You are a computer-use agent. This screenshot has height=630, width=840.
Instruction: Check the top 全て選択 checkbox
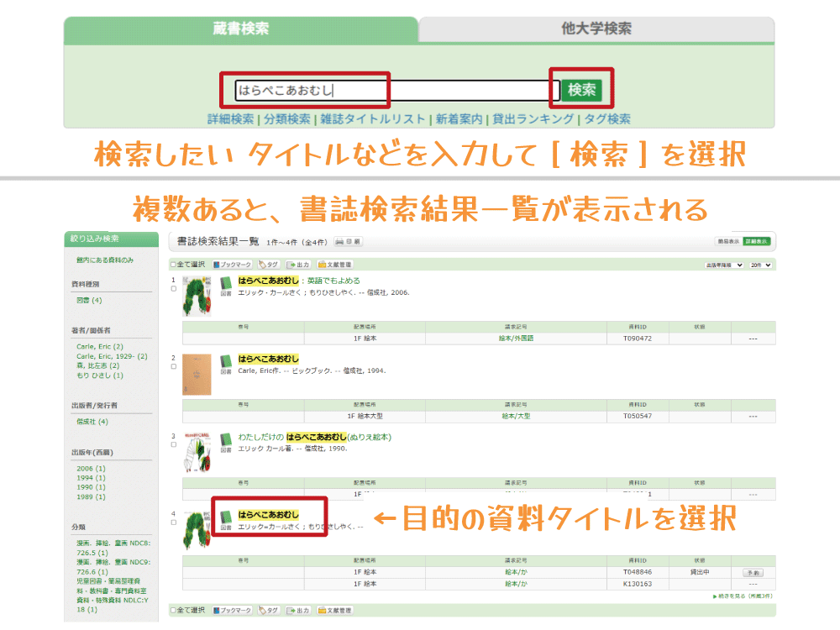pyautogui.click(x=173, y=265)
